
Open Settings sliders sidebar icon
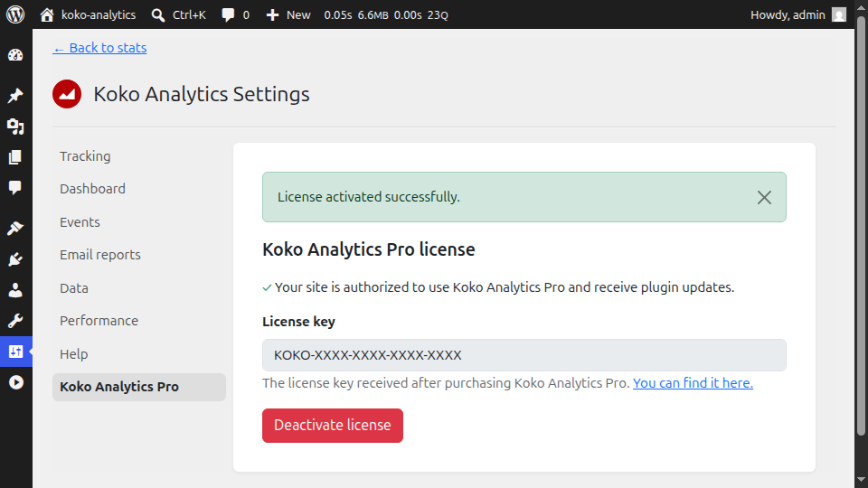pyautogui.click(x=15, y=352)
